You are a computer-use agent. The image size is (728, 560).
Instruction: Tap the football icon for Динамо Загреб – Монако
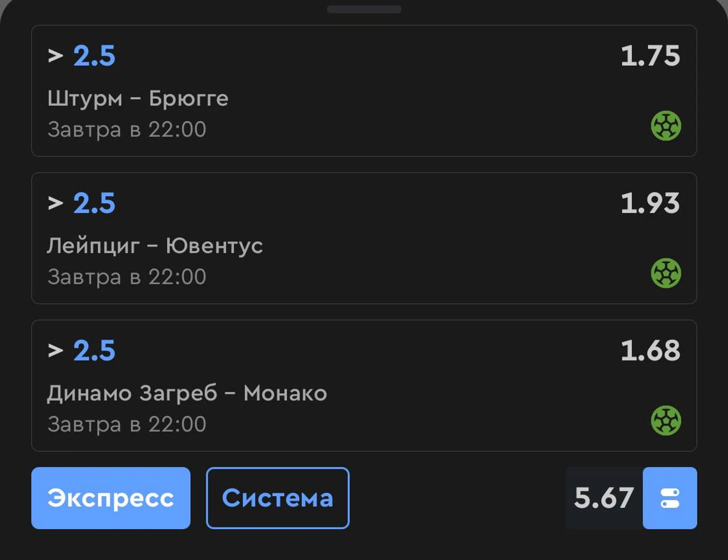(666, 420)
